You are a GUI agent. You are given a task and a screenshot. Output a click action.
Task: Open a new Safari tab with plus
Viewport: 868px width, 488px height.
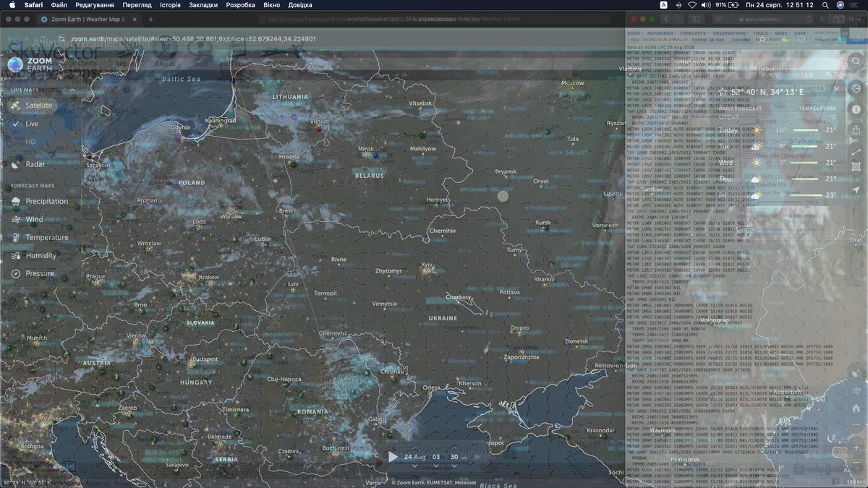pos(150,20)
